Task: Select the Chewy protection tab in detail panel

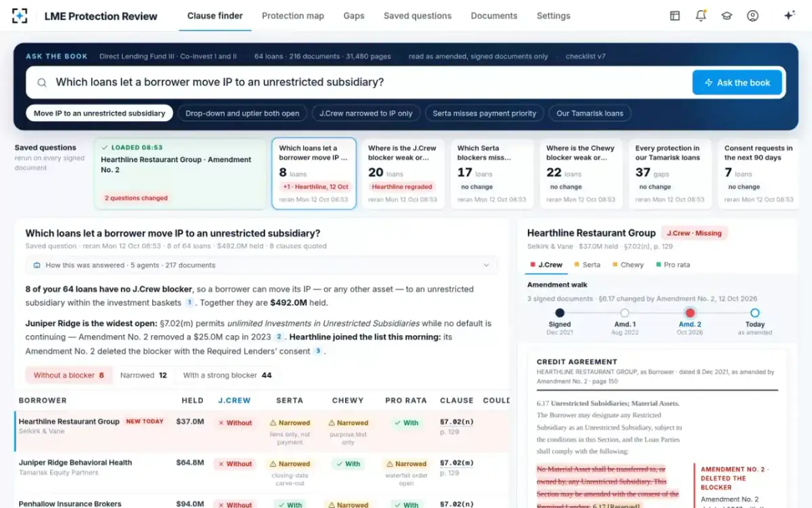Action: tap(627, 265)
